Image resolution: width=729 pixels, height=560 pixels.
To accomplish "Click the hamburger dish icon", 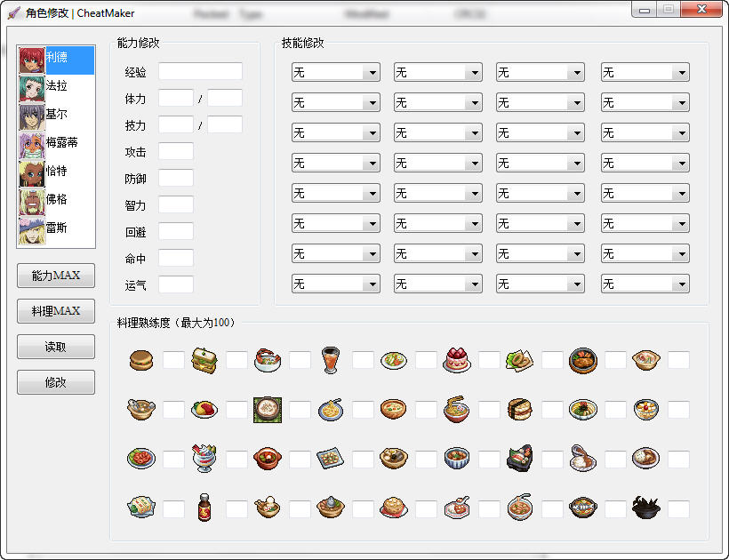I will coord(140,360).
